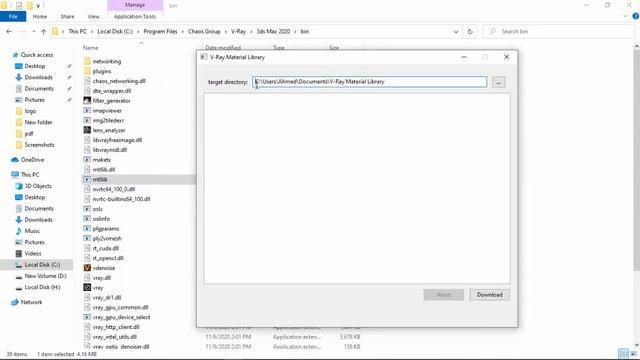Select rt_cuda.dll file
The height and width of the screenshot is (360, 640).
pyautogui.click(x=106, y=248)
